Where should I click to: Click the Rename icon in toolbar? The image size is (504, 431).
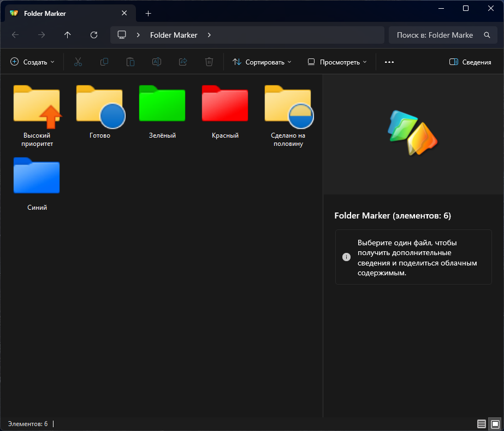pos(157,62)
